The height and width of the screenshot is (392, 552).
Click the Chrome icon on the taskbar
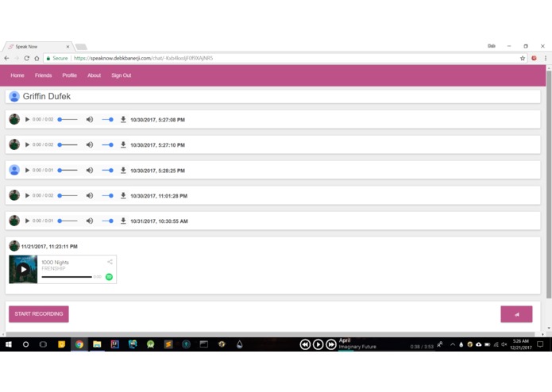pos(79,344)
